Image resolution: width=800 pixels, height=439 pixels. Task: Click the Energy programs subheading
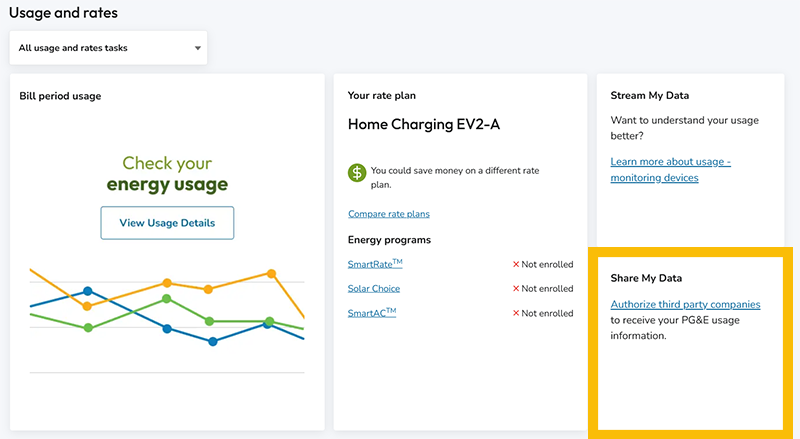coord(389,240)
